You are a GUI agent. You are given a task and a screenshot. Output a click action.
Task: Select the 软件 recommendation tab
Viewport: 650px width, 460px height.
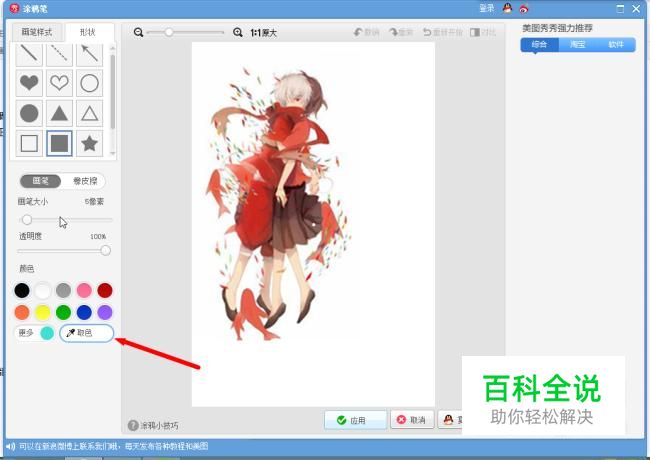616,45
